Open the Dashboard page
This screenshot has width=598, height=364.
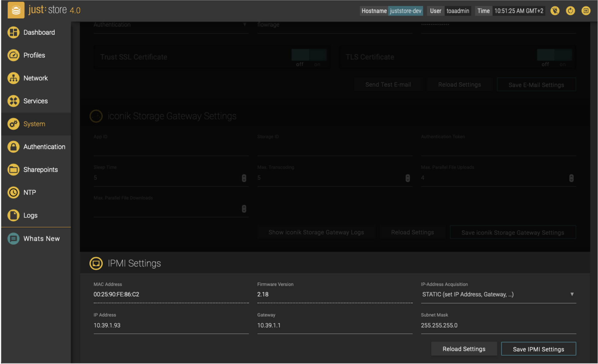coord(36,32)
